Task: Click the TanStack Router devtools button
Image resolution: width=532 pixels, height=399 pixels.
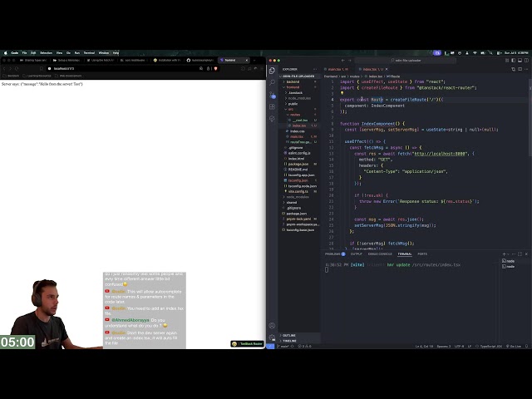Action: [x=248, y=343]
